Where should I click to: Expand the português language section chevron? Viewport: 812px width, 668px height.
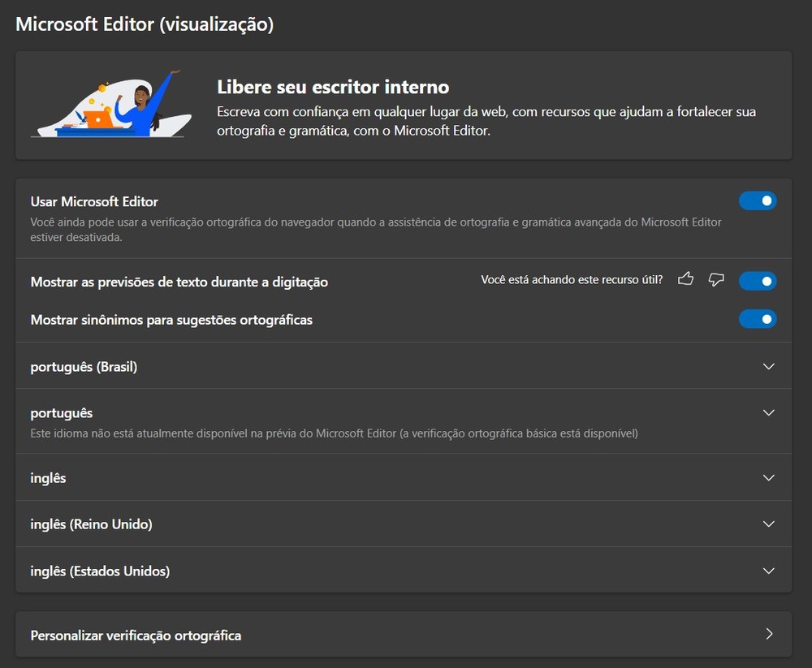pyautogui.click(x=769, y=412)
